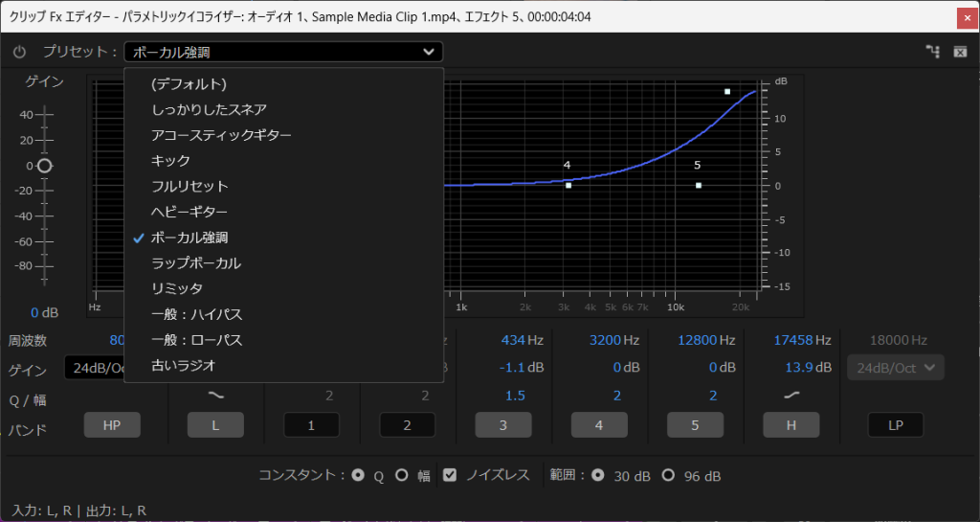Select コンスタント 幅 radio button

402,475
